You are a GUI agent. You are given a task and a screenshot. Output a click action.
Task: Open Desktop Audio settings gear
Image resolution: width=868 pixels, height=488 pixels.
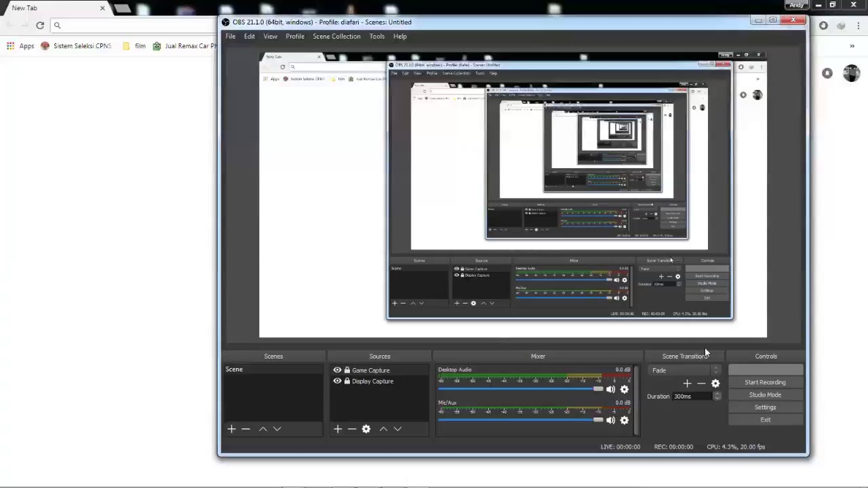tap(625, 389)
